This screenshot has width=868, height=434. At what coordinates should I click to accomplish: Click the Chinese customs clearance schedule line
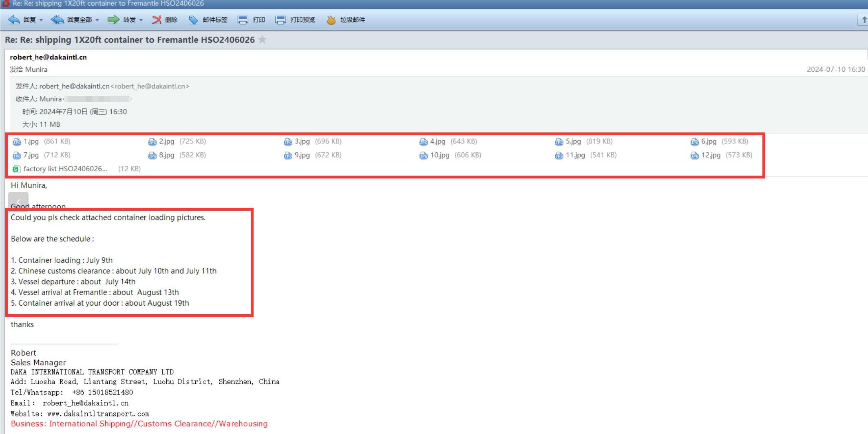[x=114, y=271]
